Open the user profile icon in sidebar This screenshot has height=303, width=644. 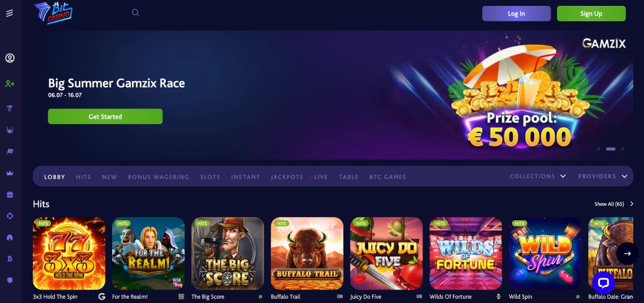(10, 58)
